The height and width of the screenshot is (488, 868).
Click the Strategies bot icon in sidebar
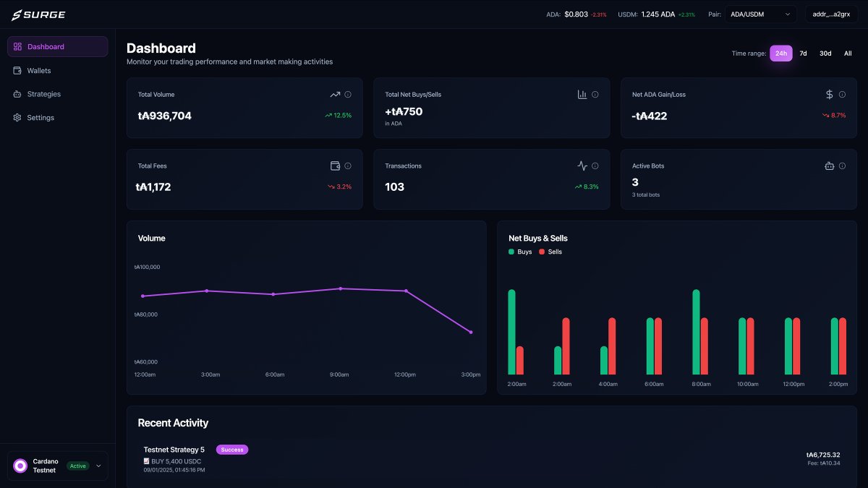[x=17, y=94]
